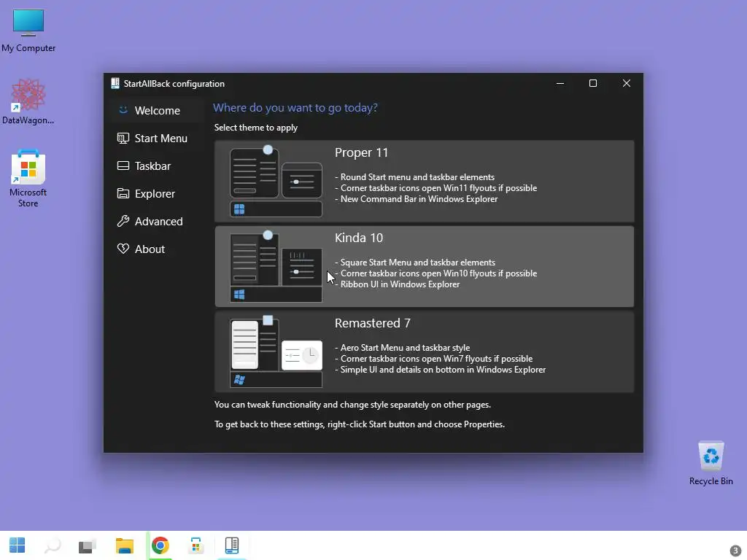This screenshot has width=747, height=560.
Task: Minimize the StartAllBack configuration window
Action: coord(560,83)
